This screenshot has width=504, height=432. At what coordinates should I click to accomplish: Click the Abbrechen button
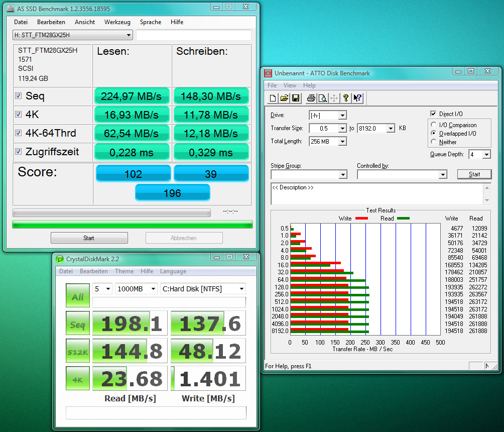184,238
